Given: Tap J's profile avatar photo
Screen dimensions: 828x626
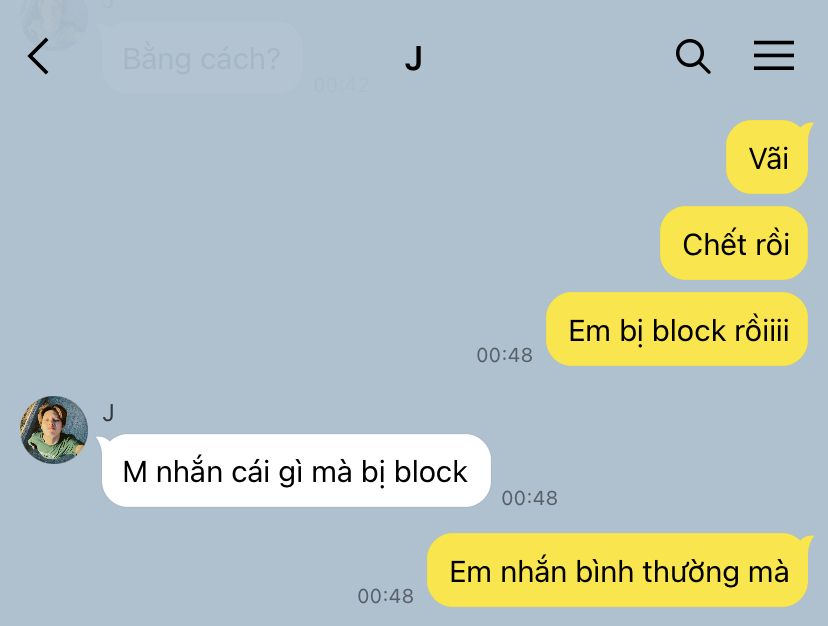Looking at the screenshot, I should pos(54,429).
